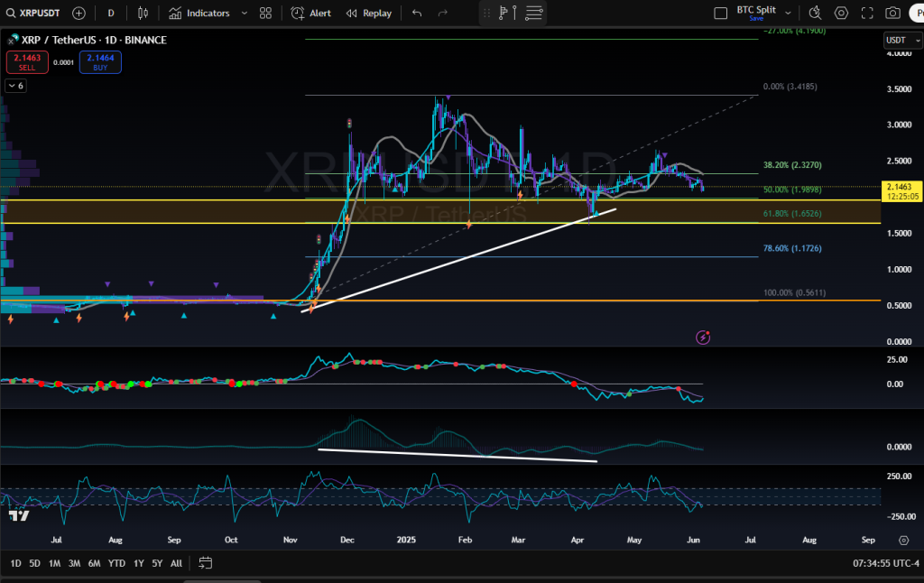Screen dimensions: 924x583
Task: Click the 61.80% (1.6526) Fibonacci label
Action: point(792,213)
